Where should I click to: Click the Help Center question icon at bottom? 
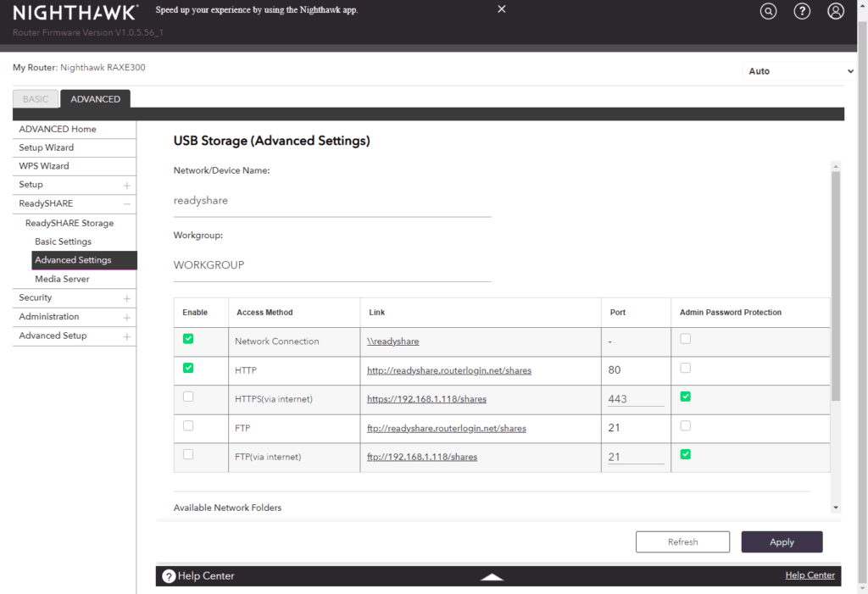169,576
